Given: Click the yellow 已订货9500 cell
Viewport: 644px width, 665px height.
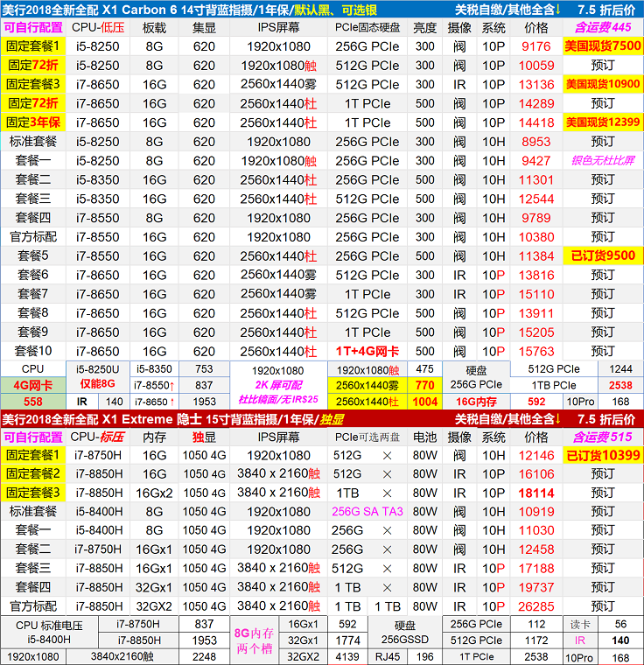Looking at the screenshot, I should (602, 256).
